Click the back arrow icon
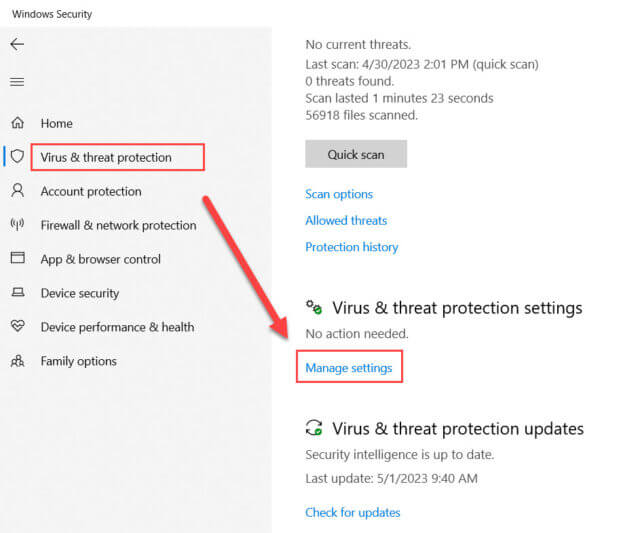 pyautogui.click(x=17, y=44)
